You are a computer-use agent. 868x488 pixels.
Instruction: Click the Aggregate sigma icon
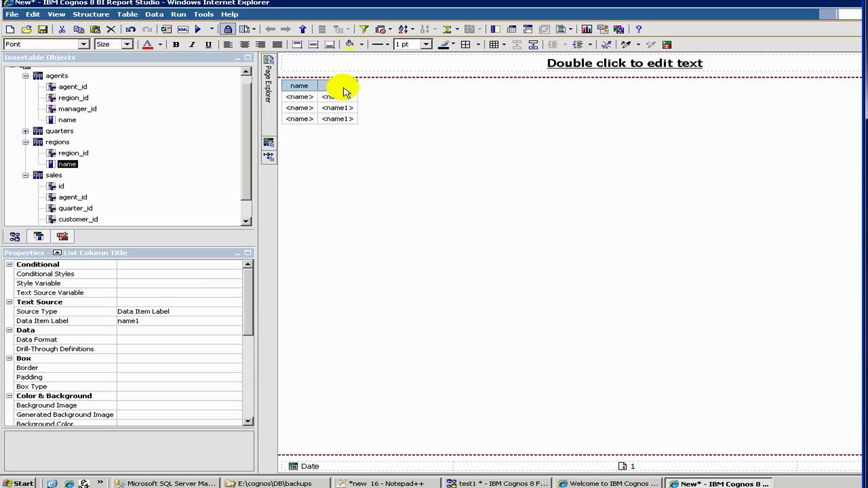click(x=447, y=29)
